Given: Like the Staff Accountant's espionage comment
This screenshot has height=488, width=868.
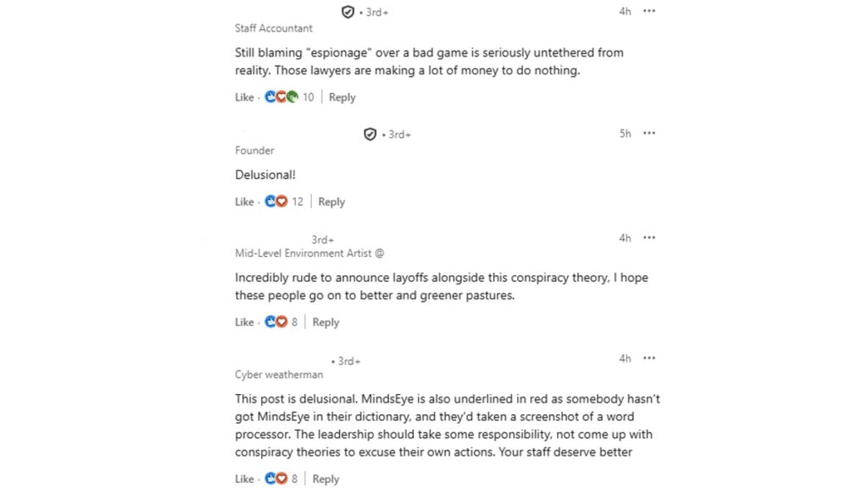Looking at the screenshot, I should coord(244,97).
